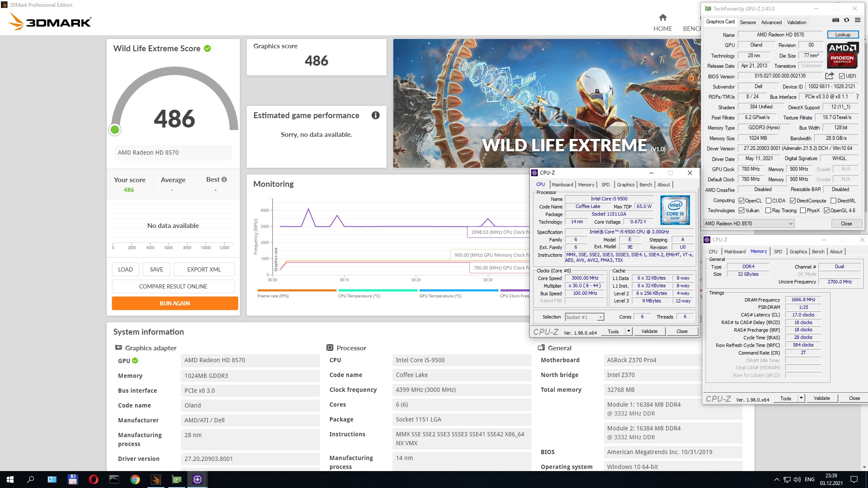Image resolution: width=868 pixels, height=488 pixels.
Task: Click the Frame rate (FPS) orange legend bar
Action: 297,290
